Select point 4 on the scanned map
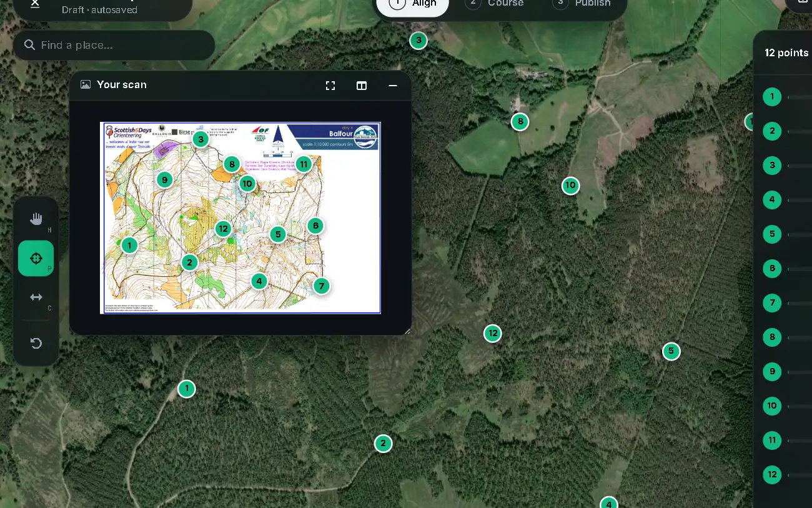 tap(259, 281)
